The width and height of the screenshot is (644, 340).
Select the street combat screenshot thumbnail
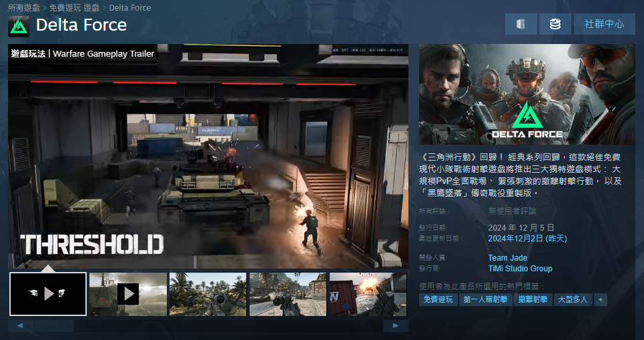click(288, 294)
